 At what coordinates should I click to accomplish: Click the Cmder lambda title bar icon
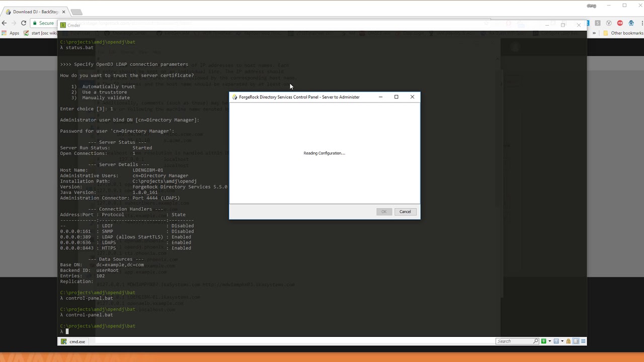tap(63, 25)
